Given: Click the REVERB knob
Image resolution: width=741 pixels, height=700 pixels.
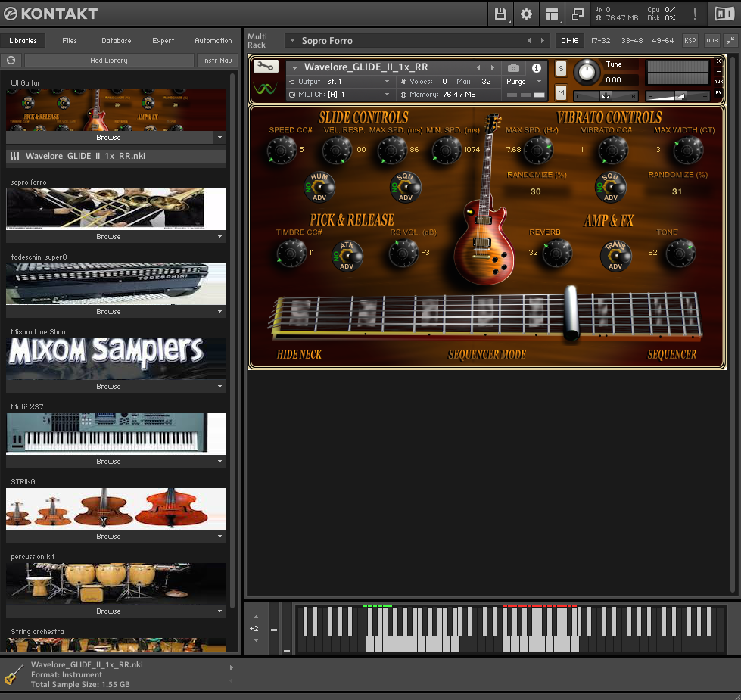Looking at the screenshot, I should pyautogui.click(x=556, y=254).
